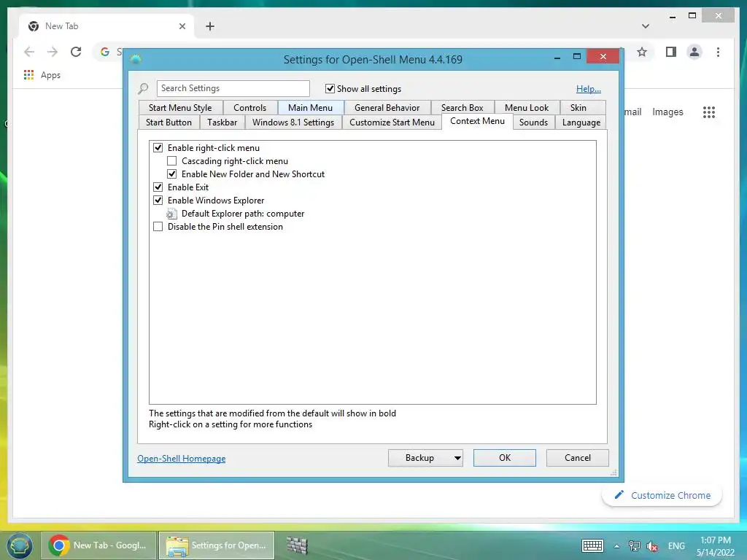Click the muted volume tray icon
747x560 pixels.
653,545
